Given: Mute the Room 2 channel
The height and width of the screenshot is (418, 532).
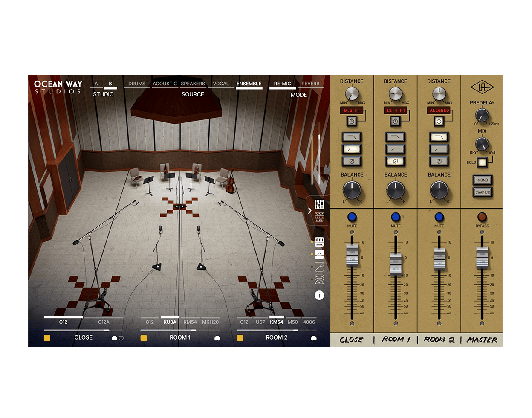Looking at the screenshot, I should 439,216.
